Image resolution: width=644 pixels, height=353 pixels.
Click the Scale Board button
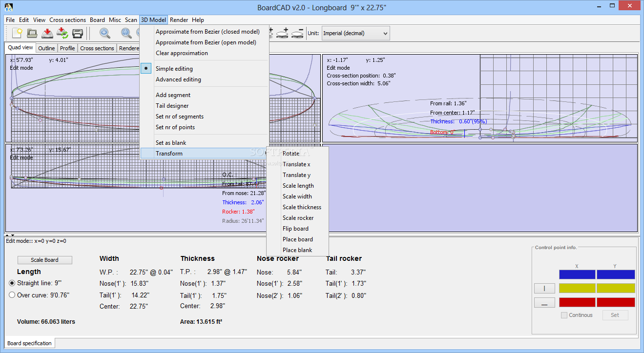click(x=44, y=260)
